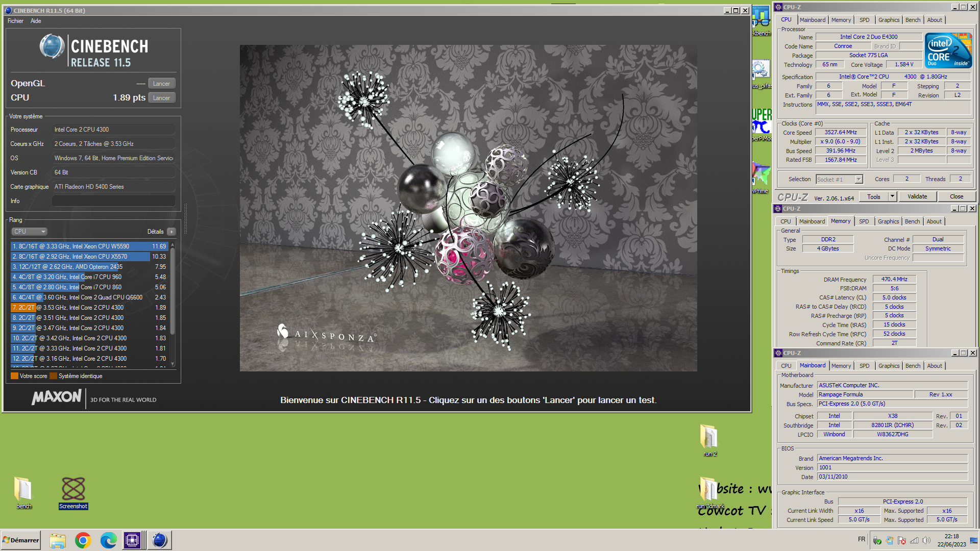
Task: Switch to About tab in bottom CPU-Z window
Action: click(x=935, y=366)
